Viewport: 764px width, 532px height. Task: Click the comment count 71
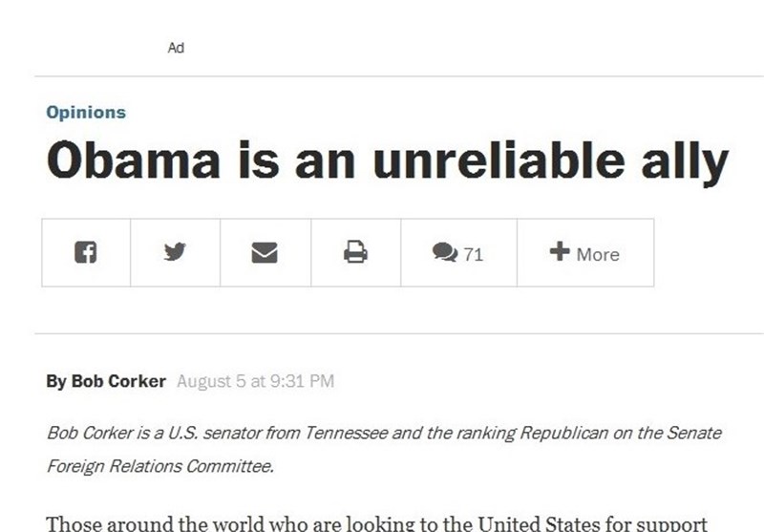click(473, 254)
